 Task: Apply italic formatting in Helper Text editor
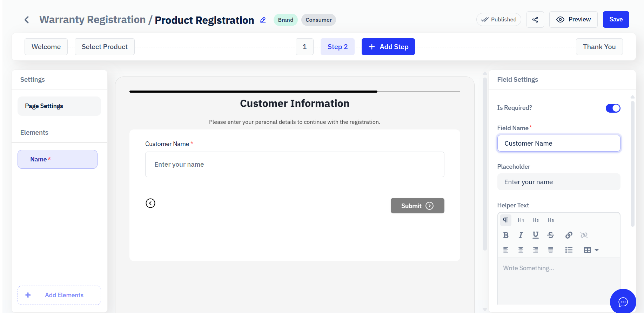521,235
